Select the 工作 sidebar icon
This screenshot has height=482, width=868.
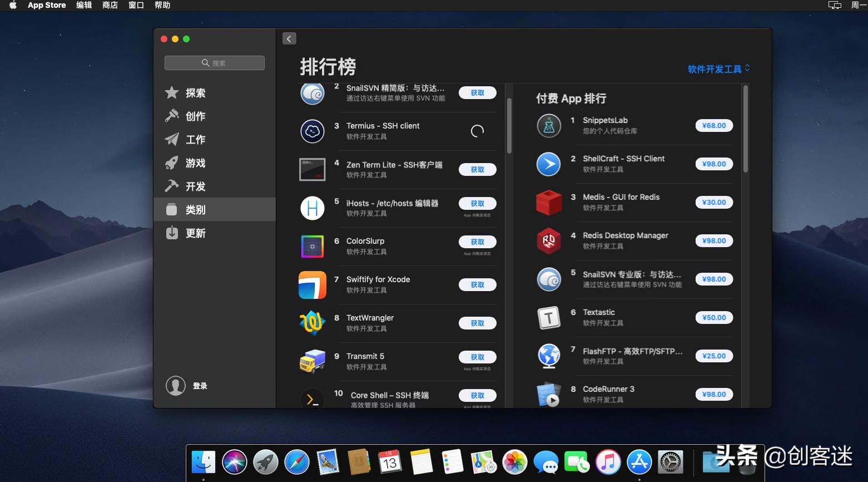point(195,140)
